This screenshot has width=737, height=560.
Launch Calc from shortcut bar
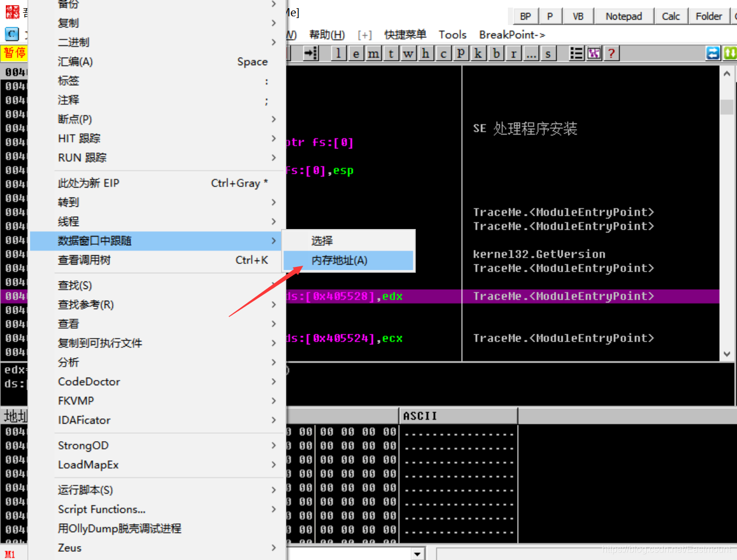[x=671, y=16]
